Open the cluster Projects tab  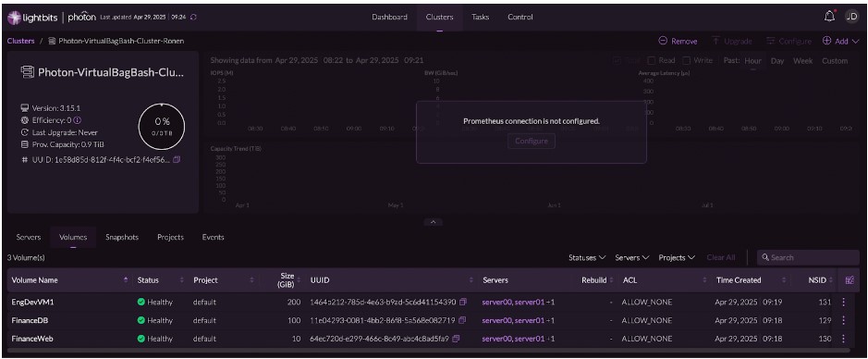pyautogui.click(x=170, y=237)
